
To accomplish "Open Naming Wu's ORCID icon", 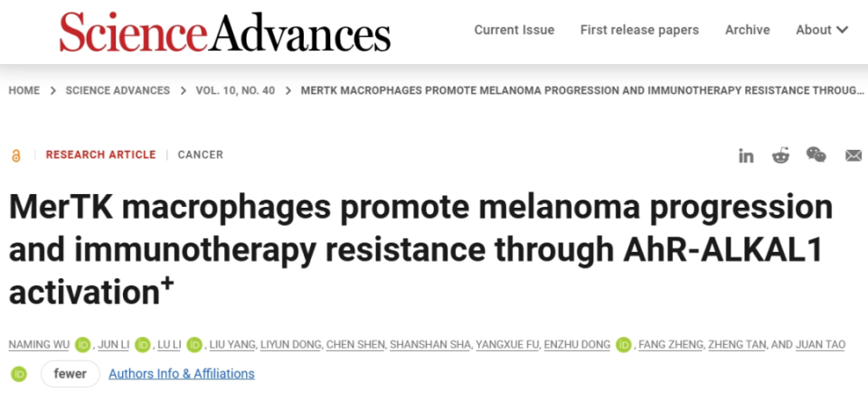I will [83, 344].
